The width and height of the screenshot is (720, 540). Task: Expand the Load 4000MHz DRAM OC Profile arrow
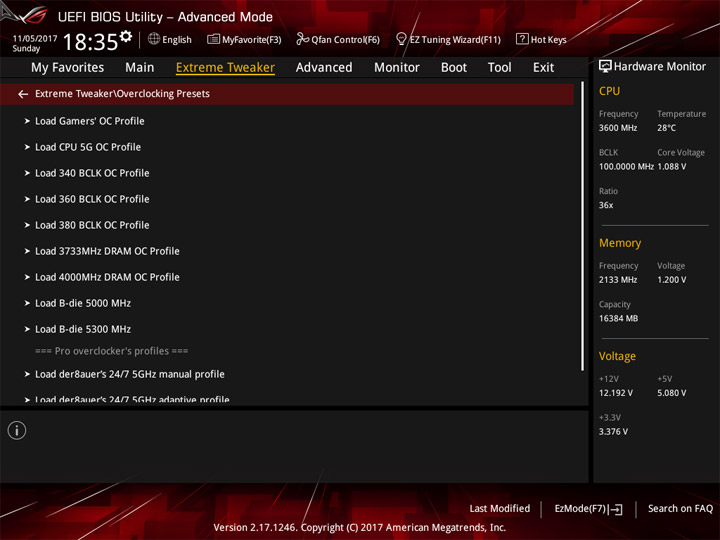pos(27,277)
